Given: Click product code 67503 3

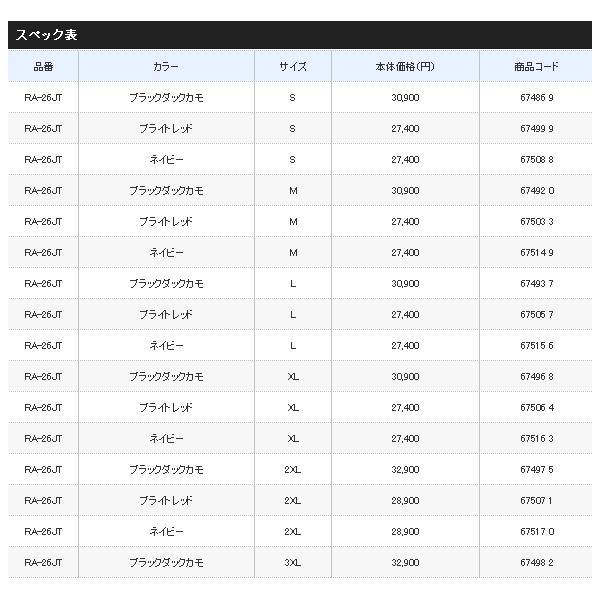Looking at the screenshot, I should pos(536,222).
